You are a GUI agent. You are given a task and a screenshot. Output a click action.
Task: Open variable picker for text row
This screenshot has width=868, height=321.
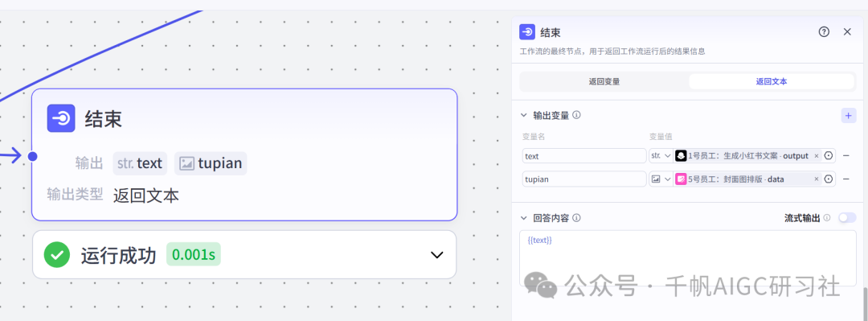(829, 156)
